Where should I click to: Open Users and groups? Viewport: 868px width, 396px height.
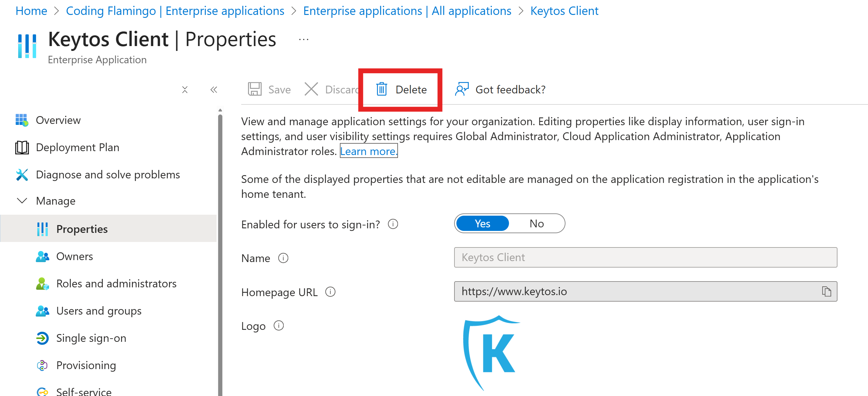pos(99,310)
